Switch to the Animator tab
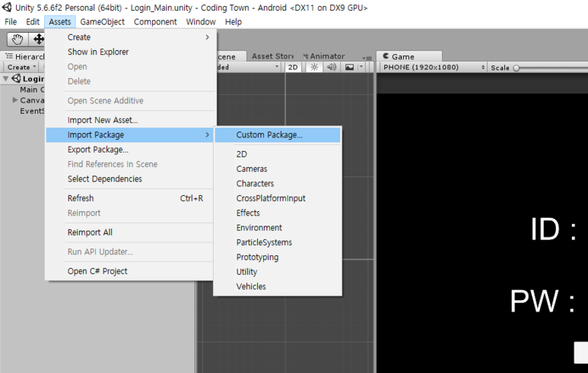588x373 pixels. point(324,56)
